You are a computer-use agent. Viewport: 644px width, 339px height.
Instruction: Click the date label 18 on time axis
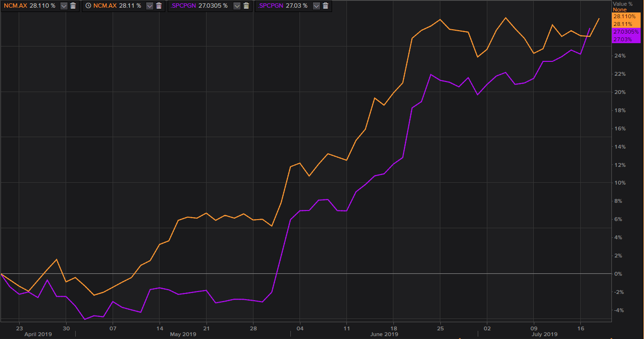coord(393,328)
